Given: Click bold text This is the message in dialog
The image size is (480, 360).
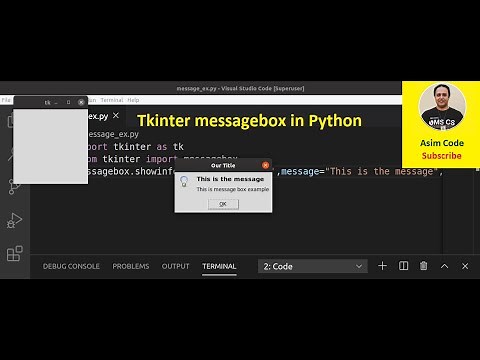Looking at the screenshot, I should click(x=230, y=179).
